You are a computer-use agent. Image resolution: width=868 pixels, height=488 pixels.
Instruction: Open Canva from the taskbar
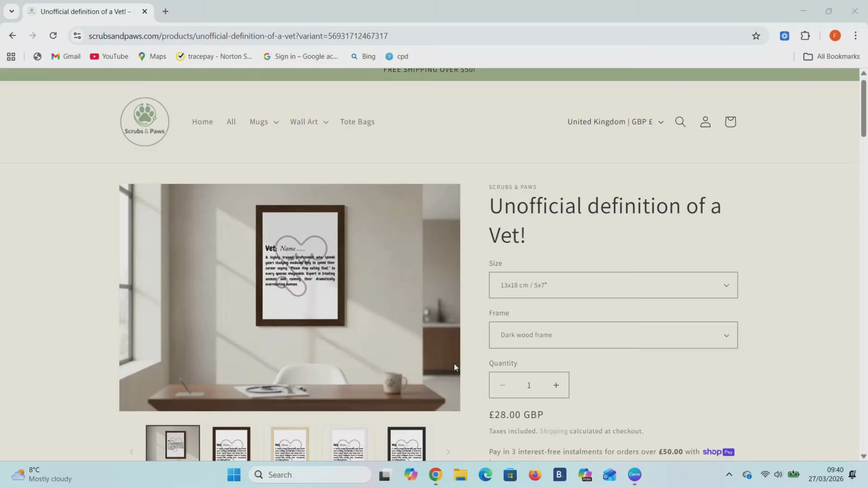[634, 475]
